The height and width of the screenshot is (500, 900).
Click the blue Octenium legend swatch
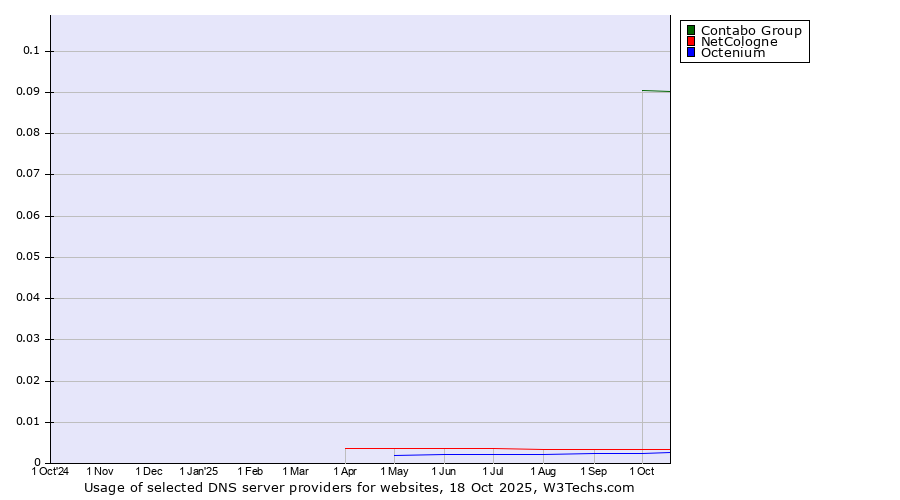690,52
